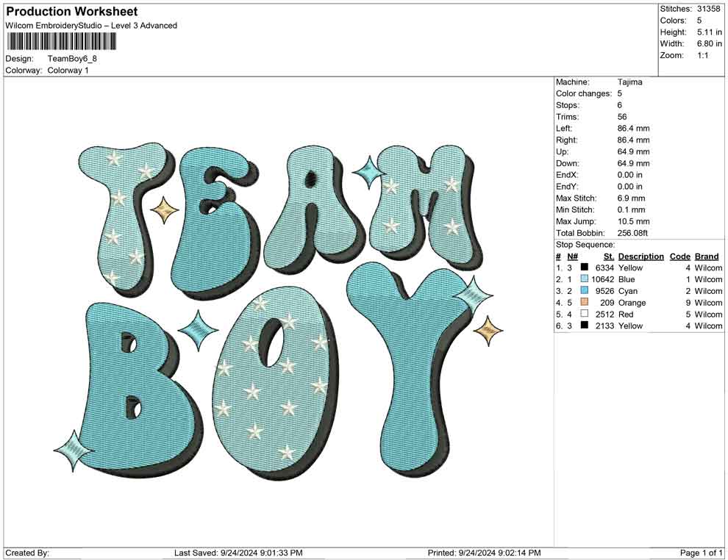Expand the Stop Sequence section

[585, 244]
